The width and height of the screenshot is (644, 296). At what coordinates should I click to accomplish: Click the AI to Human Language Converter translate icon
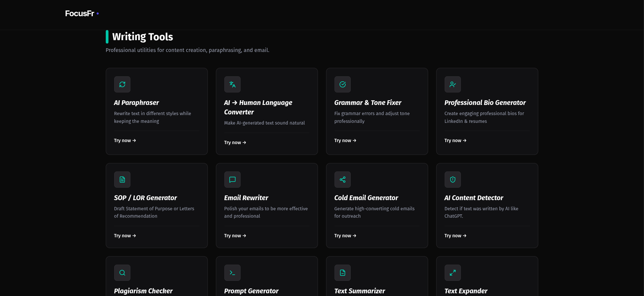pyautogui.click(x=232, y=84)
